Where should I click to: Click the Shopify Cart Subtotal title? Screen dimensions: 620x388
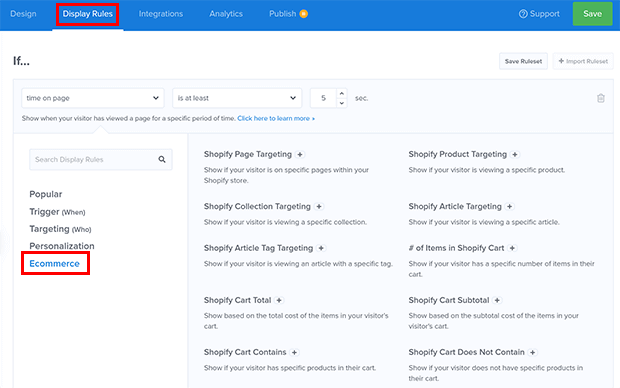click(x=449, y=300)
